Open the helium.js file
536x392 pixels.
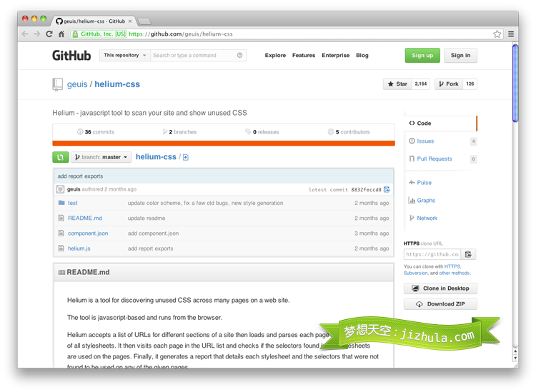(79, 248)
